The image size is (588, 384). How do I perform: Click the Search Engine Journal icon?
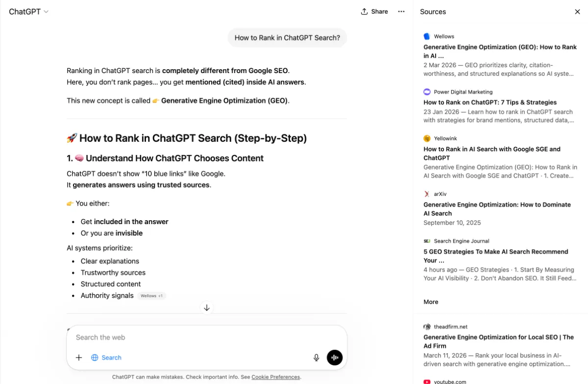[x=426, y=241]
